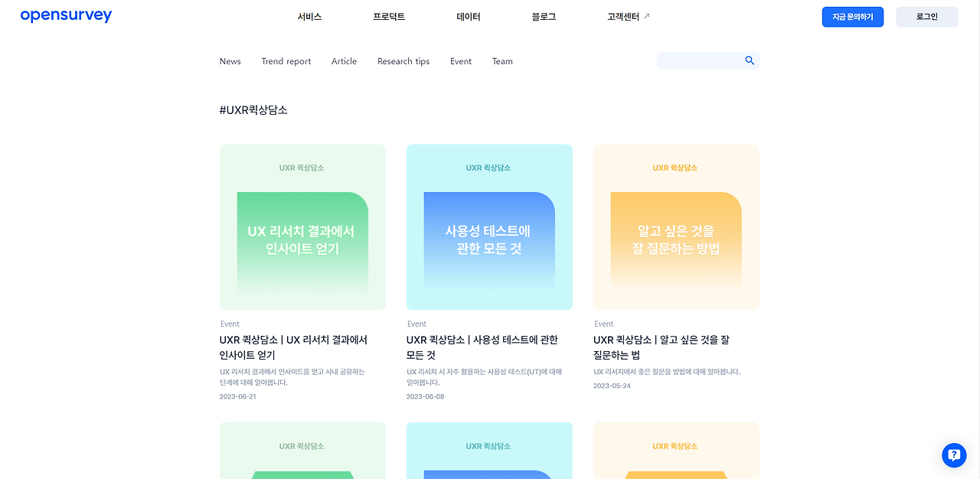This screenshot has height=479, width=980.
Task: Click the date 2023-06-21
Action: click(x=238, y=396)
